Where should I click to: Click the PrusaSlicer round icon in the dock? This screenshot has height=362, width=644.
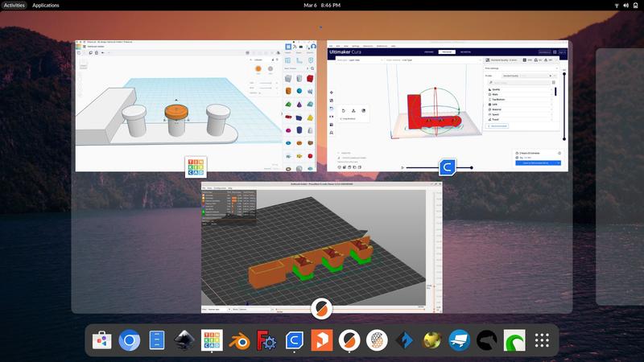[349, 340]
